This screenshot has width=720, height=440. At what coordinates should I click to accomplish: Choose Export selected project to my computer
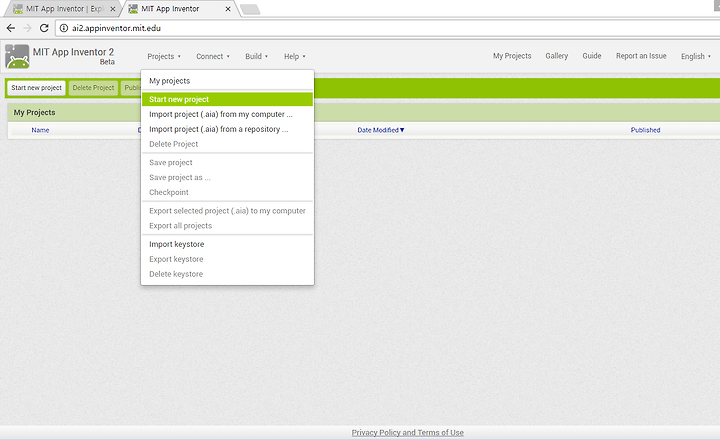227,211
